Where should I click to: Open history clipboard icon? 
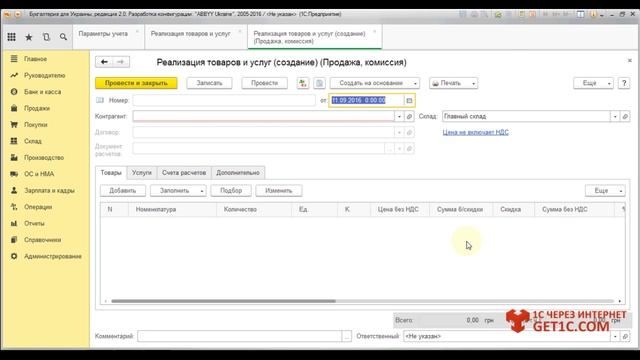[x=46, y=37]
